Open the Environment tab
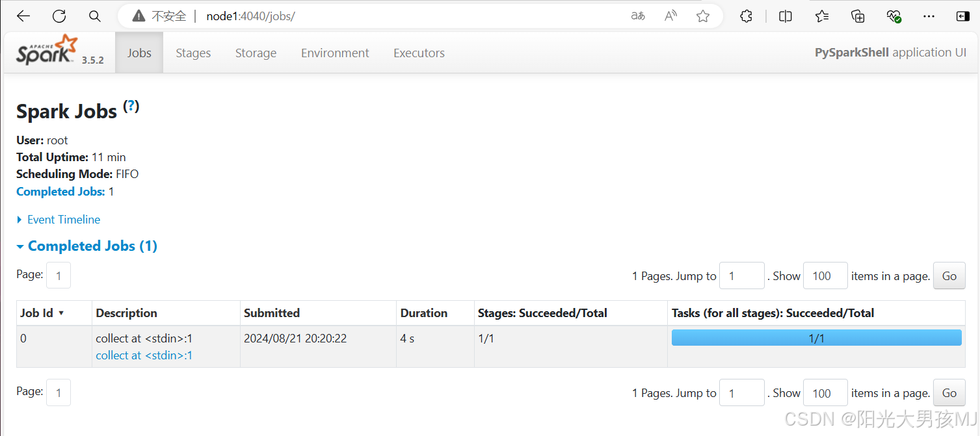Screen dimensions: 980x436 335,53
